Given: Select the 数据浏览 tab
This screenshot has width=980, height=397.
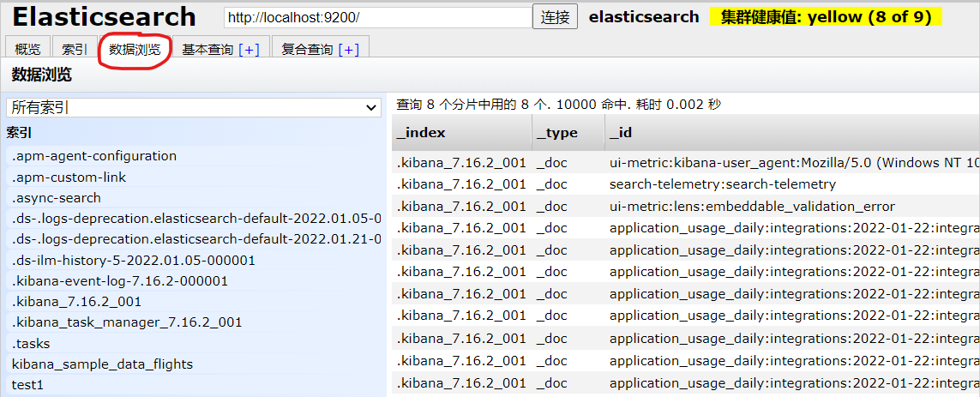Looking at the screenshot, I should coord(135,50).
